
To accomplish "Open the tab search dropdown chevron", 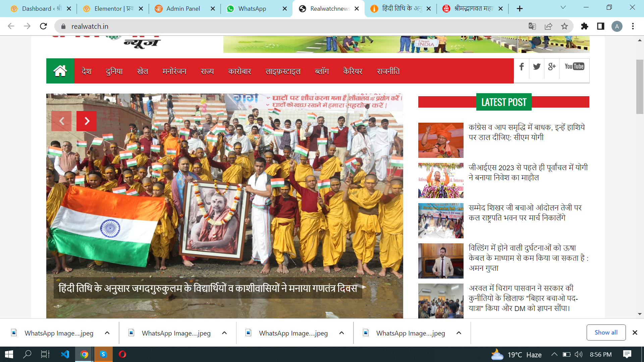I will click(x=563, y=8).
